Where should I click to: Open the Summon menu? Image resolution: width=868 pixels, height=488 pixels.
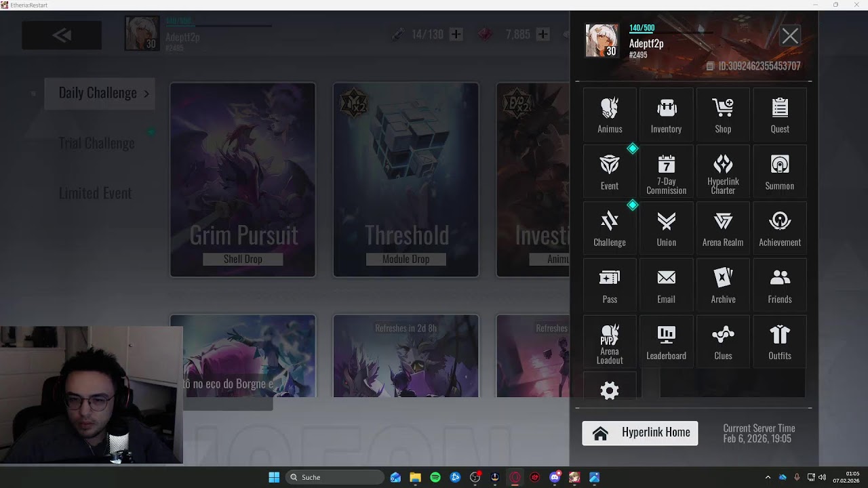(780, 171)
